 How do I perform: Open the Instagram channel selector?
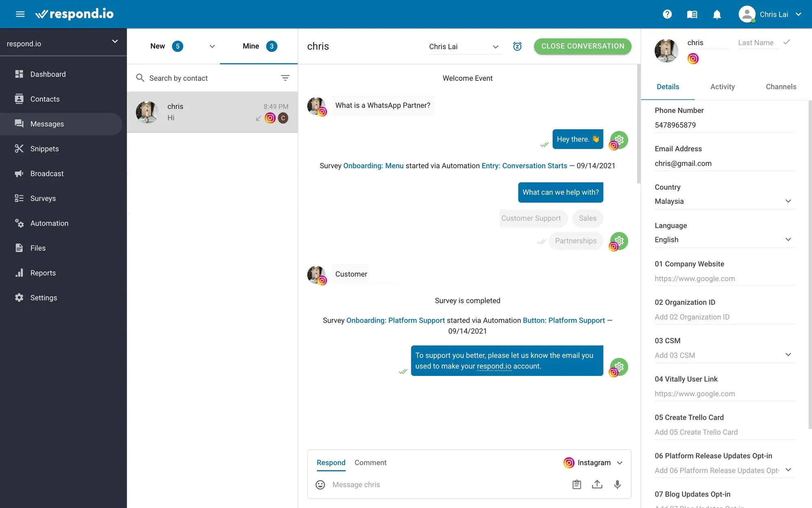tap(593, 462)
